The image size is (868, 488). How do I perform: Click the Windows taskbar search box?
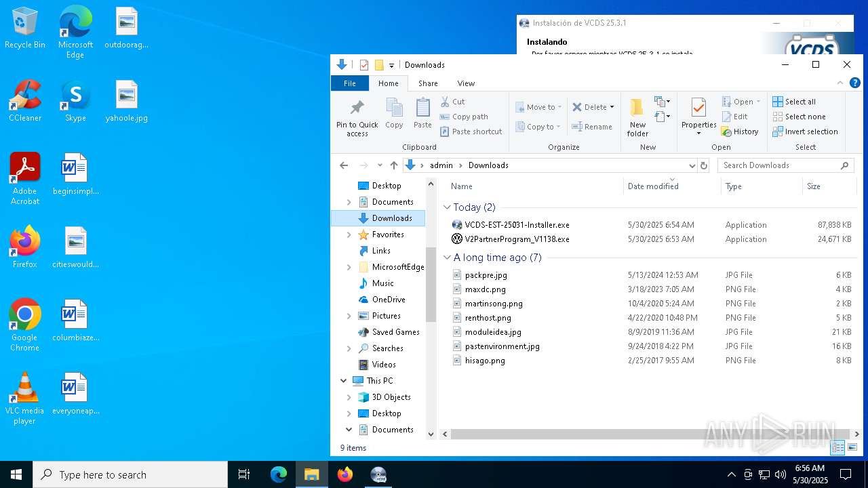(130, 474)
